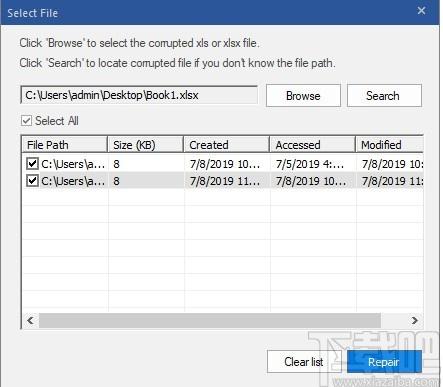Click the Clear list button

pyautogui.click(x=304, y=362)
